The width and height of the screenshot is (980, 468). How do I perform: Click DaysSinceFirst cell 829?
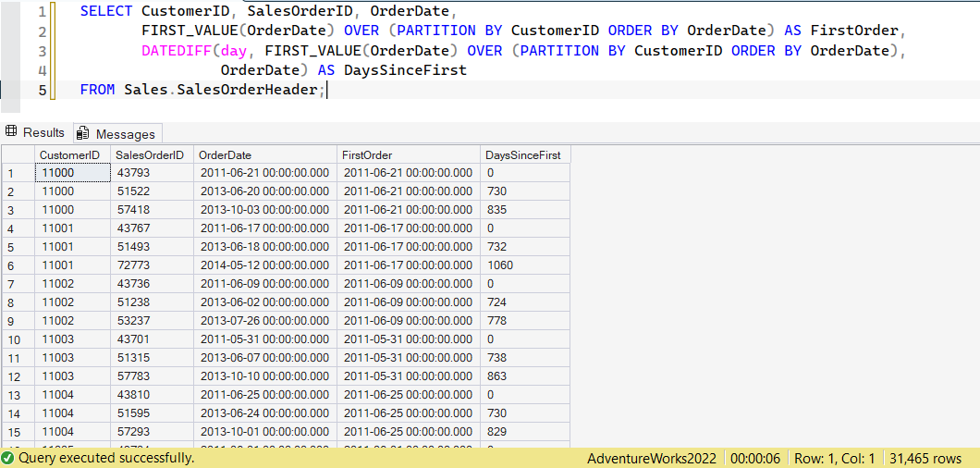(525, 432)
